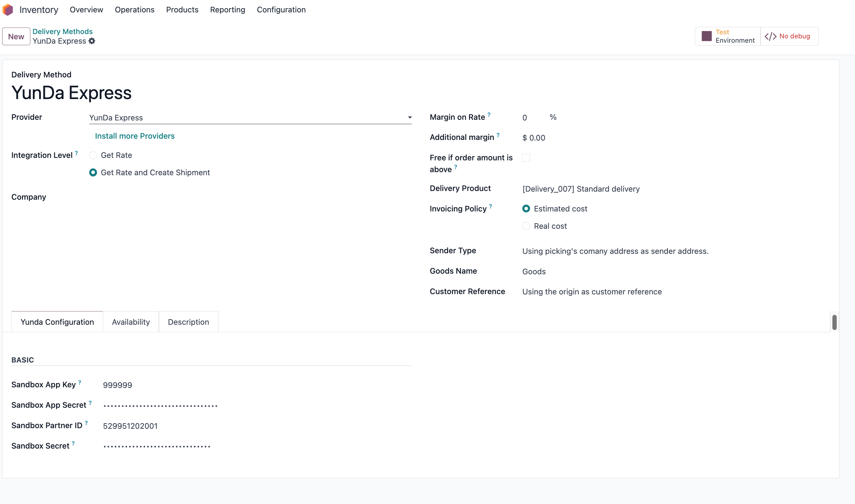Show help tooltip for Sandbox App Secret
The width and height of the screenshot is (855, 504).
(90, 402)
